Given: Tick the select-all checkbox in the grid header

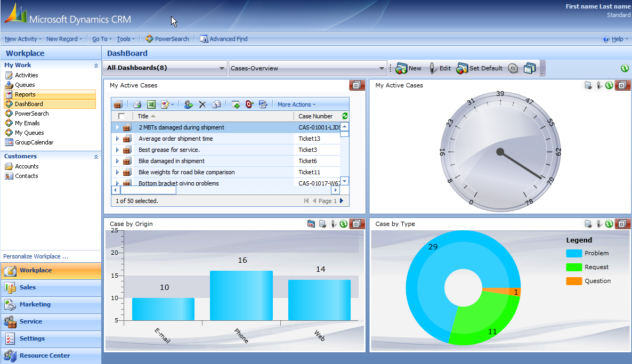Looking at the screenshot, I should tap(121, 116).
